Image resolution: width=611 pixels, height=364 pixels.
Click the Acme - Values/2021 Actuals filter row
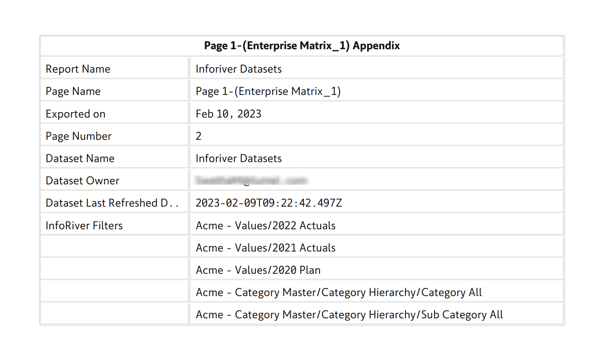pyautogui.click(x=266, y=248)
